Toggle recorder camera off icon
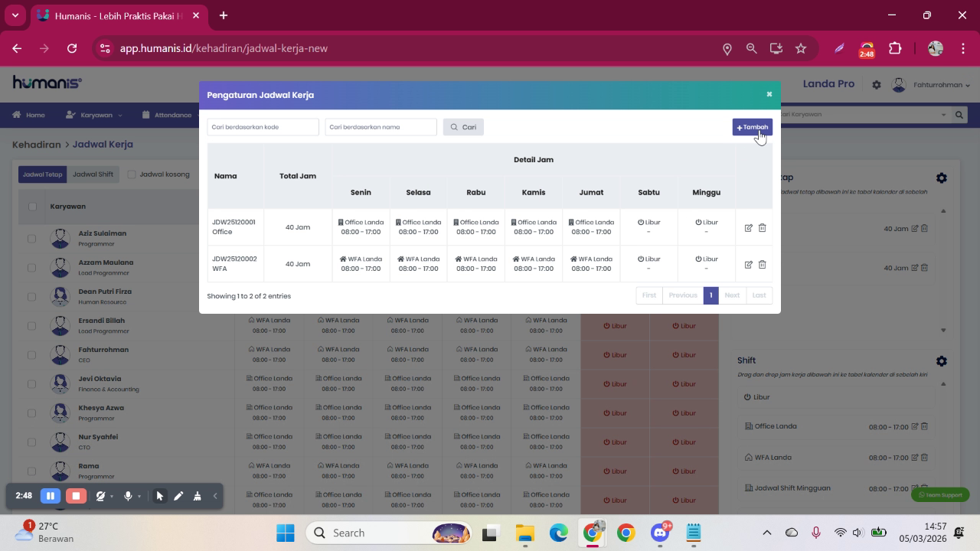This screenshot has width=980, height=551. coord(100,496)
